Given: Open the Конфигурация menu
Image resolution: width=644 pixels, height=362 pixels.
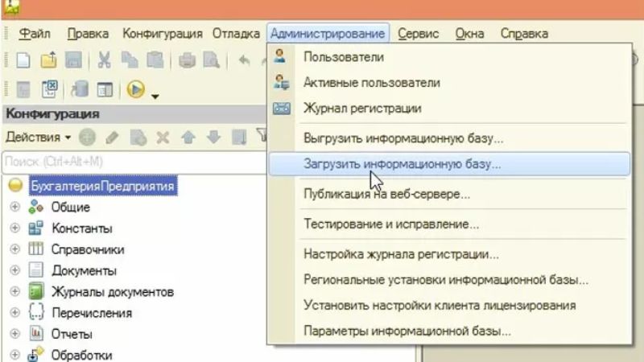Looking at the screenshot, I should tap(163, 34).
